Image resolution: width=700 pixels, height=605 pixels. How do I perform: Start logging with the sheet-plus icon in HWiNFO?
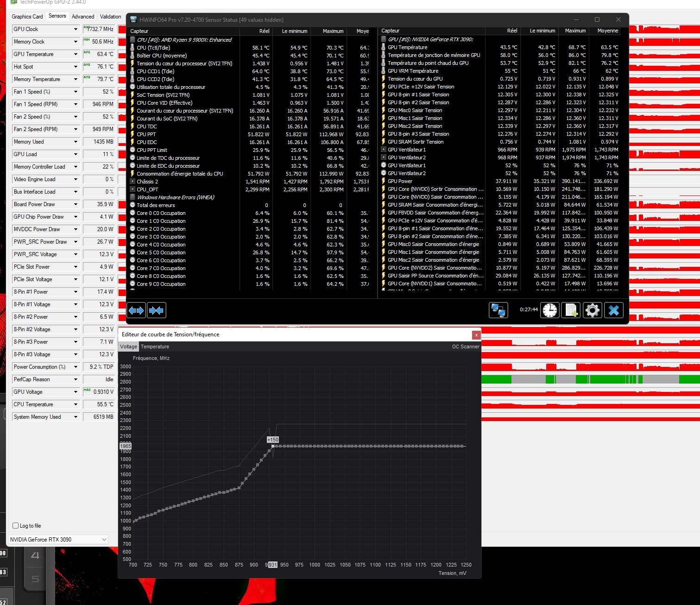(x=571, y=310)
